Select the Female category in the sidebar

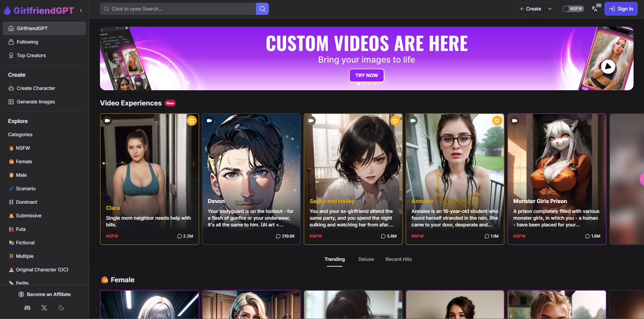click(x=44, y=162)
